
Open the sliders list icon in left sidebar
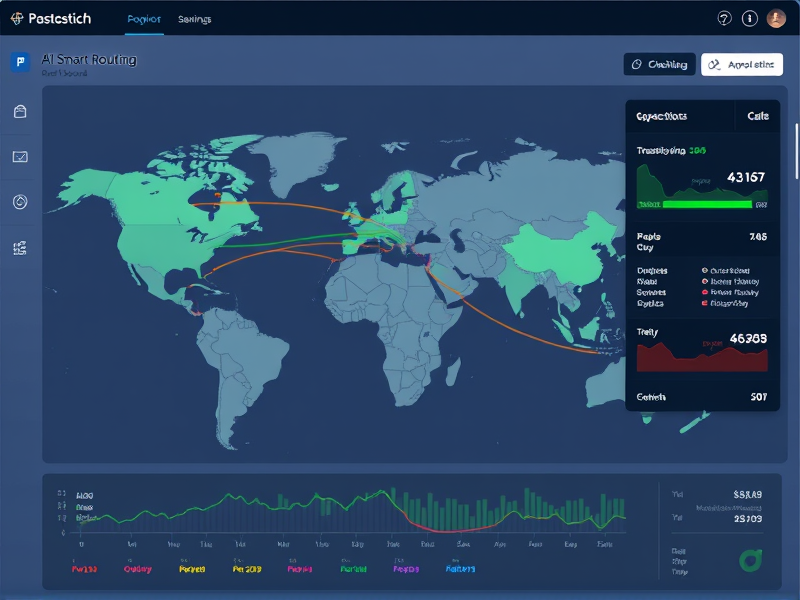point(20,247)
